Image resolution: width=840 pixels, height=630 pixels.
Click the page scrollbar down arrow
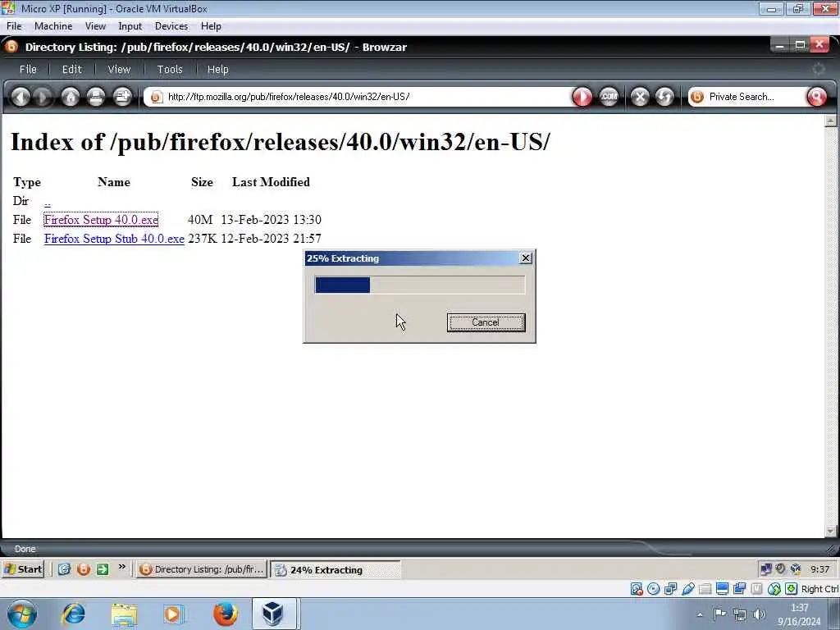tap(831, 531)
